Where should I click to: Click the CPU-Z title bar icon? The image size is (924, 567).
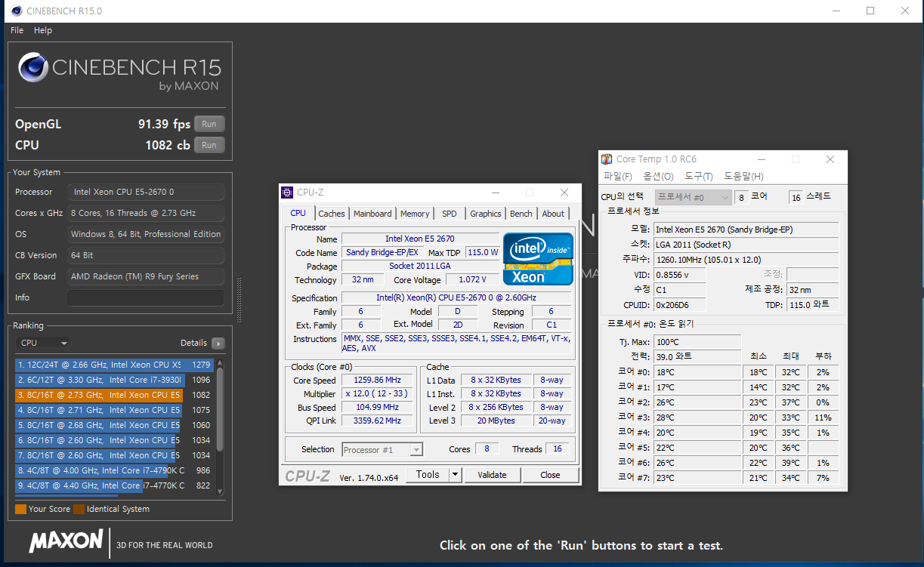pos(287,193)
